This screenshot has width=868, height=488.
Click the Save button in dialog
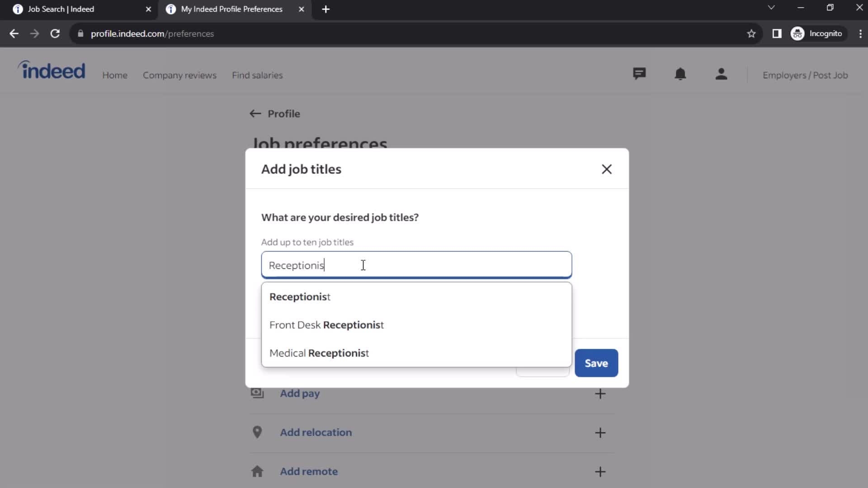click(x=597, y=363)
